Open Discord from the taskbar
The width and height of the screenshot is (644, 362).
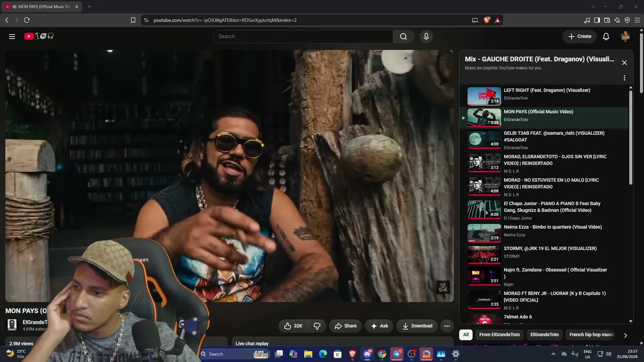367,354
